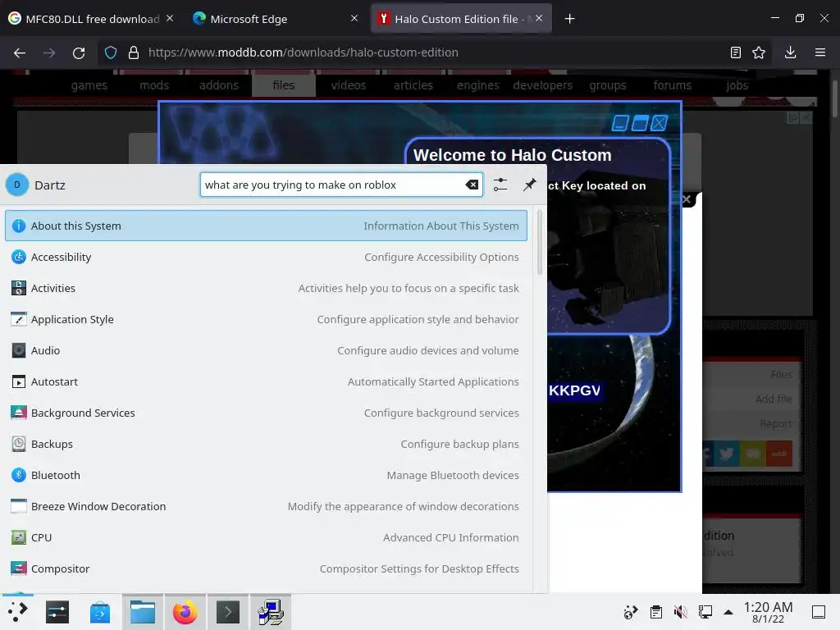The image size is (840, 630).
Task: Open the jobs section on ModDB
Action: tap(737, 85)
